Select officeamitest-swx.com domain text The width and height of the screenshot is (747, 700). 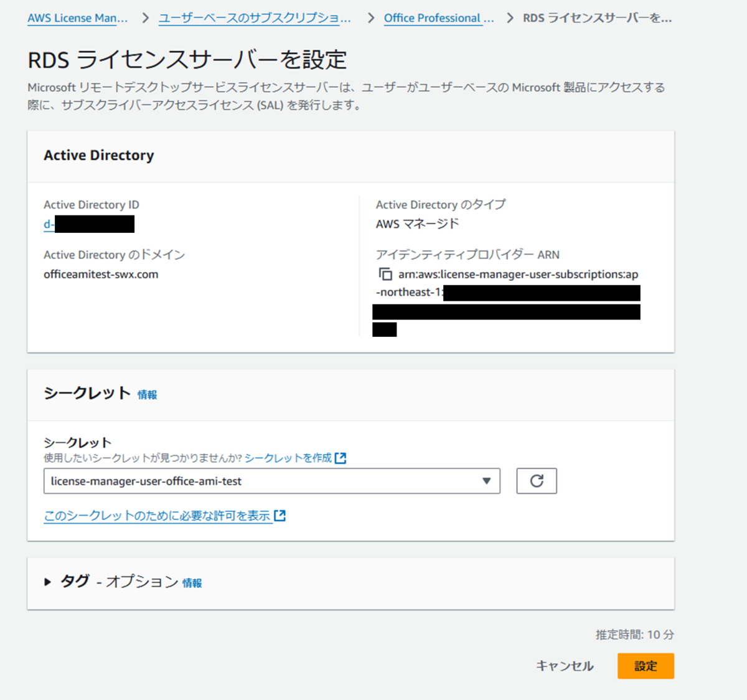click(101, 274)
